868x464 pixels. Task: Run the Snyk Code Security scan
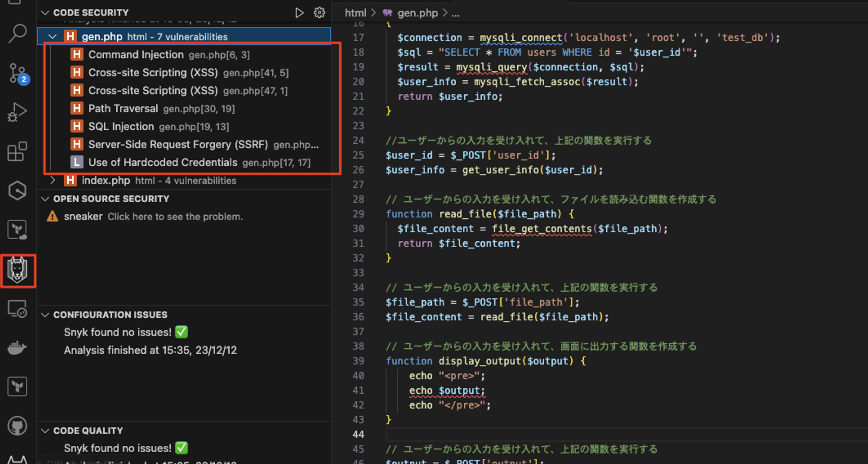(299, 13)
